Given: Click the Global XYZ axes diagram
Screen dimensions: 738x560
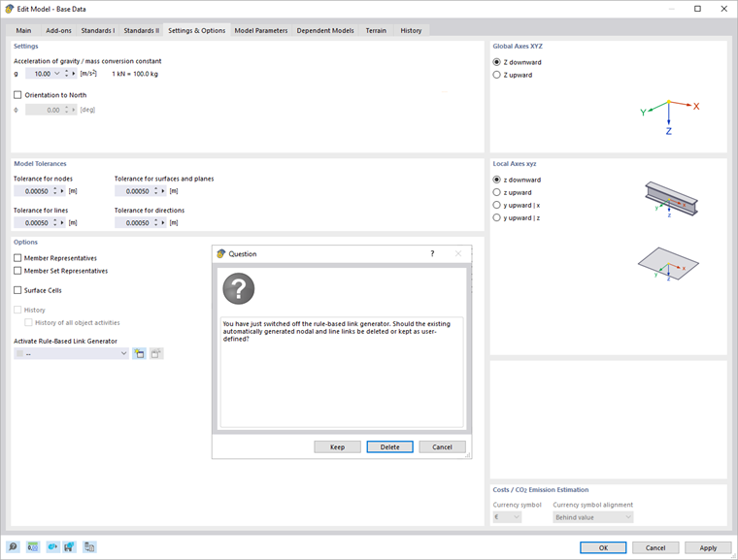Looking at the screenshot, I should coord(669,116).
